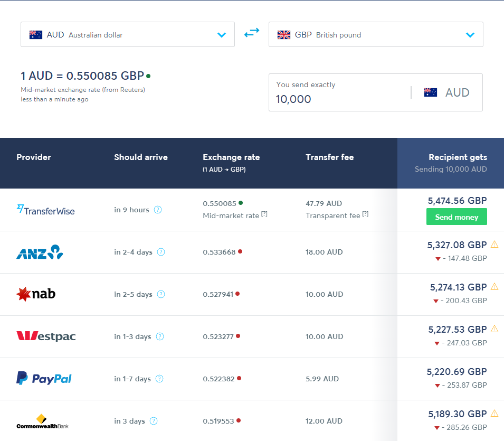Click the Australian flag next to AUD input

point(430,92)
